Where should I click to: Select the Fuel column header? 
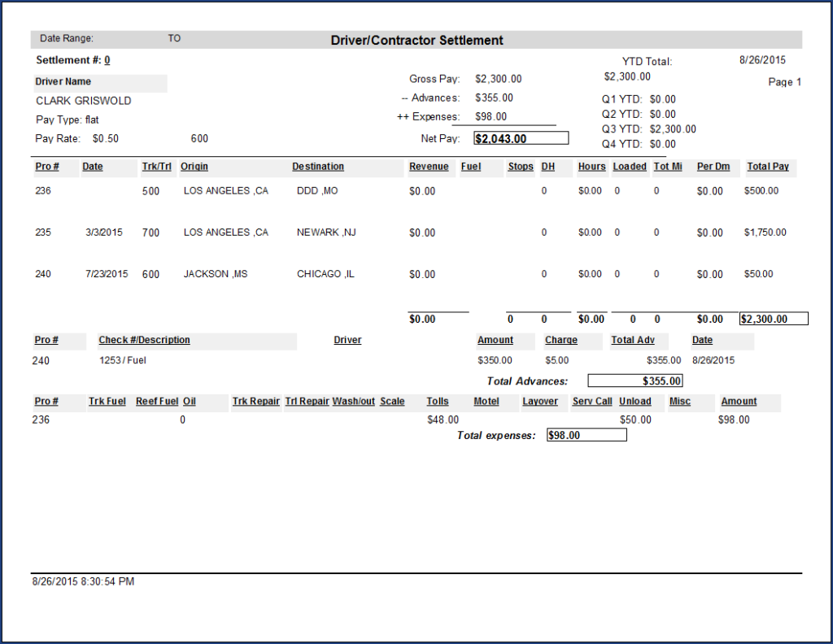coord(472,166)
